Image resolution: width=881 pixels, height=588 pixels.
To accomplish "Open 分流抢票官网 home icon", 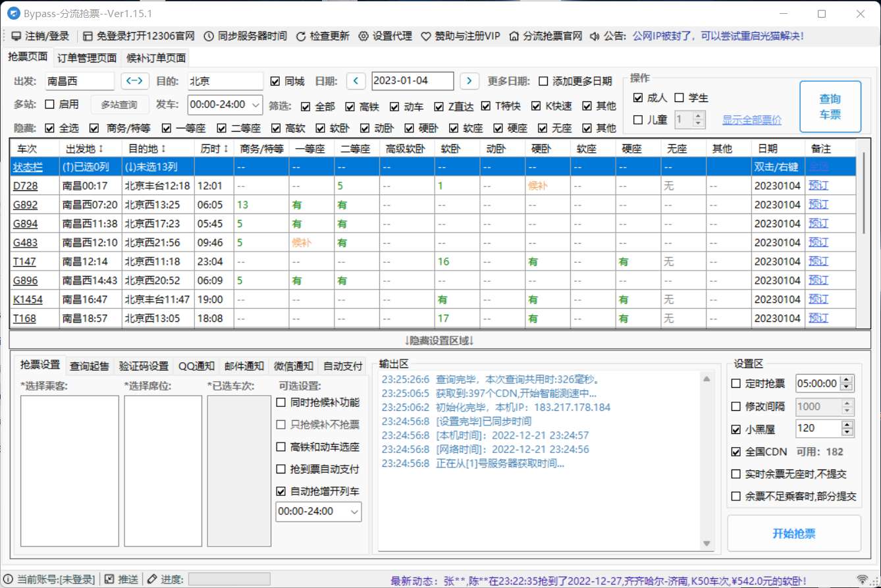I will pyautogui.click(x=515, y=36).
